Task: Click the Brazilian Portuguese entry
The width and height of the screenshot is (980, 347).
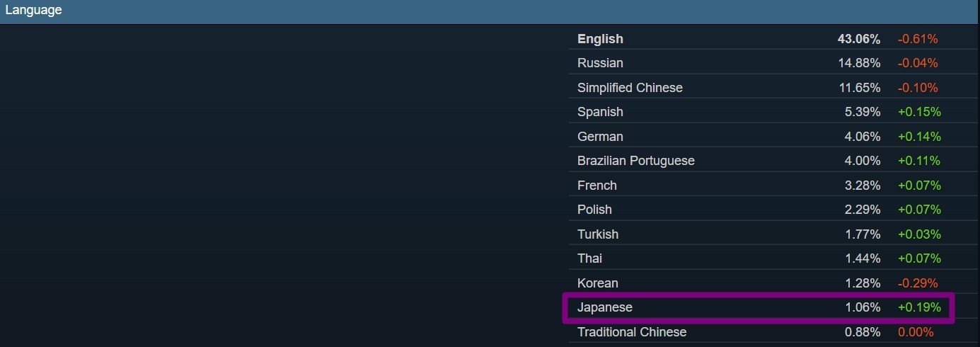Action: 635,161
